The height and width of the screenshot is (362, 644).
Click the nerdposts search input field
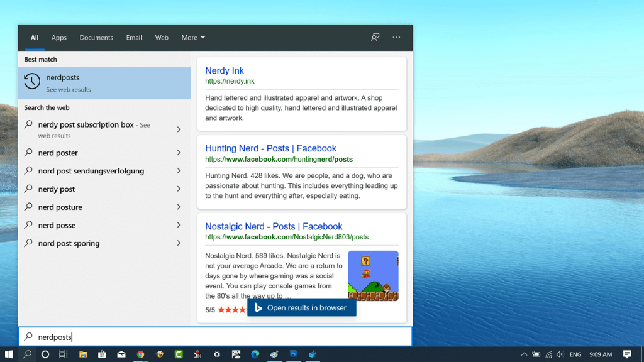pyautogui.click(x=215, y=337)
